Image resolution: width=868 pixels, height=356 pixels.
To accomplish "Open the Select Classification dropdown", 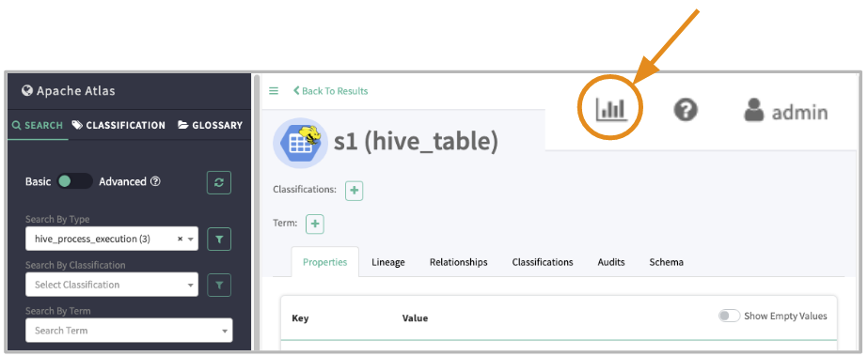I will pyautogui.click(x=112, y=285).
